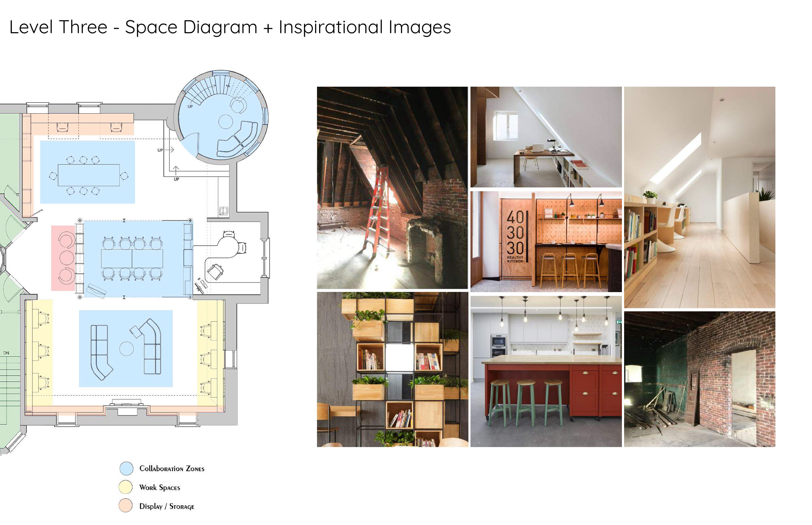Select the left chair at top orange display counter

[x=63, y=128]
